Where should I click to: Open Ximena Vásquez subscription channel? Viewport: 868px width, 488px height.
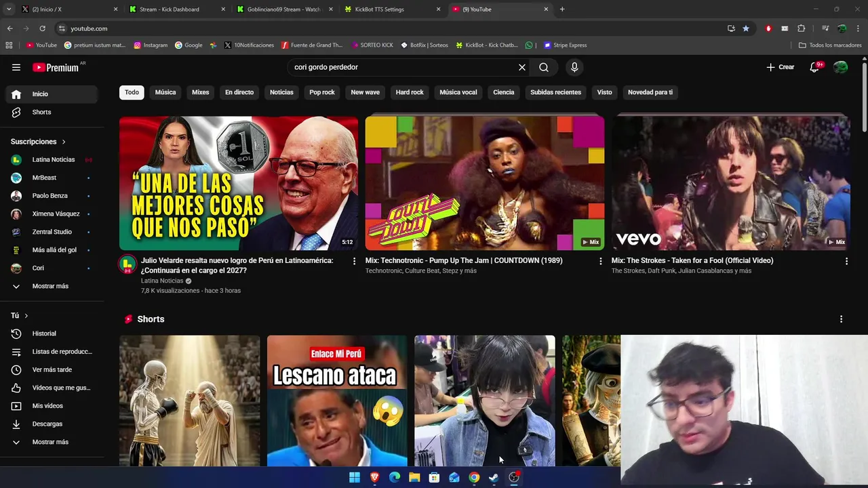click(x=52, y=214)
